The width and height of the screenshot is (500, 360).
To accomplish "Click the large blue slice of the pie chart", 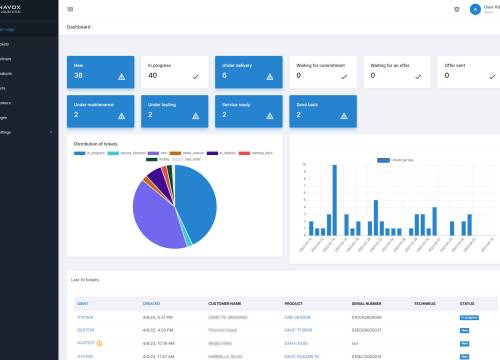I will (197, 203).
